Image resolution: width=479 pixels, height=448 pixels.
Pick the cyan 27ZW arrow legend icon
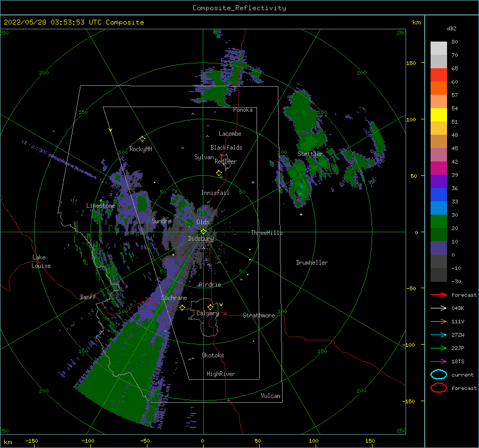(439, 335)
